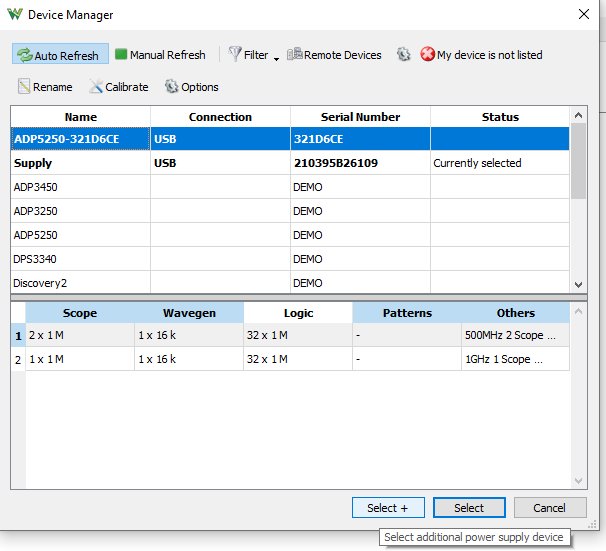Click the Calibrate tool

(119, 87)
